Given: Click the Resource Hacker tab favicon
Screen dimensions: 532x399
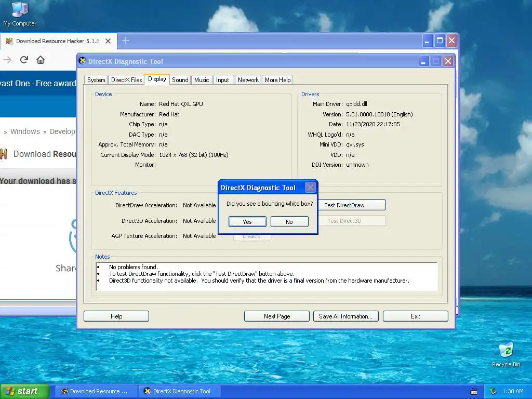Looking at the screenshot, I should point(9,41).
